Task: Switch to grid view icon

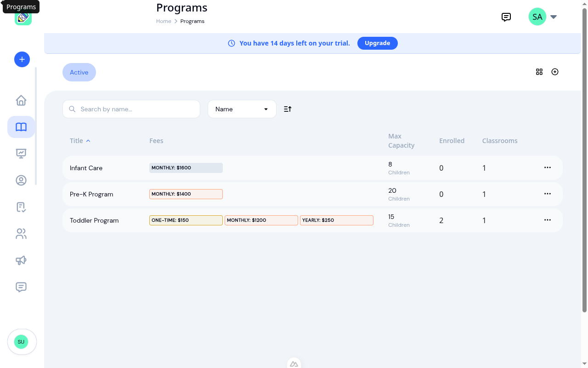Action: click(x=539, y=72)
